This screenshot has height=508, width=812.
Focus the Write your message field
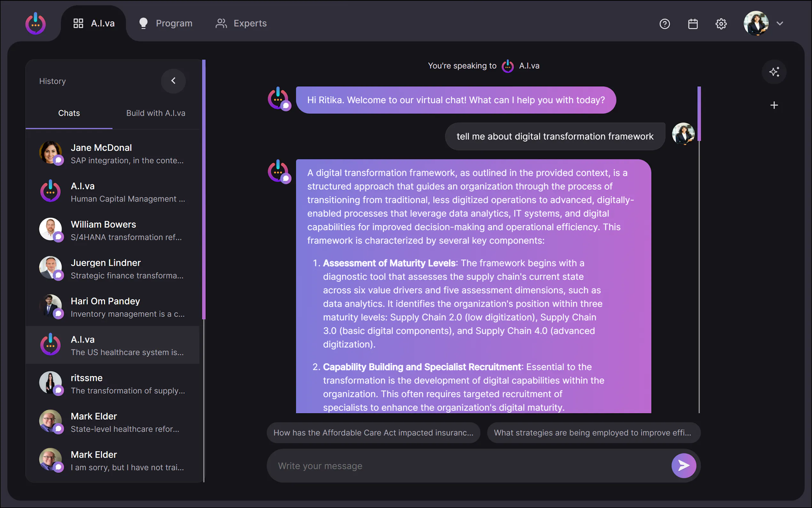tap(468, 466)
